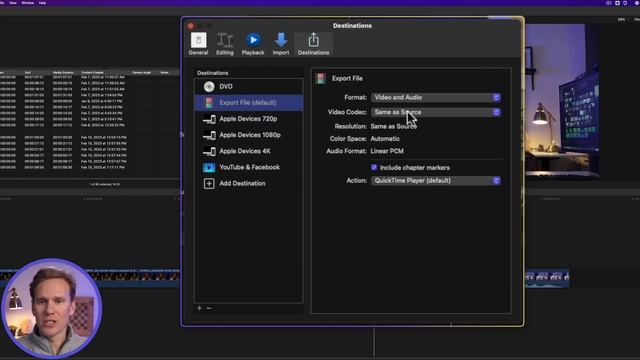Open the Playback preferences tab
640x360 pixels.
click(253, 44)
